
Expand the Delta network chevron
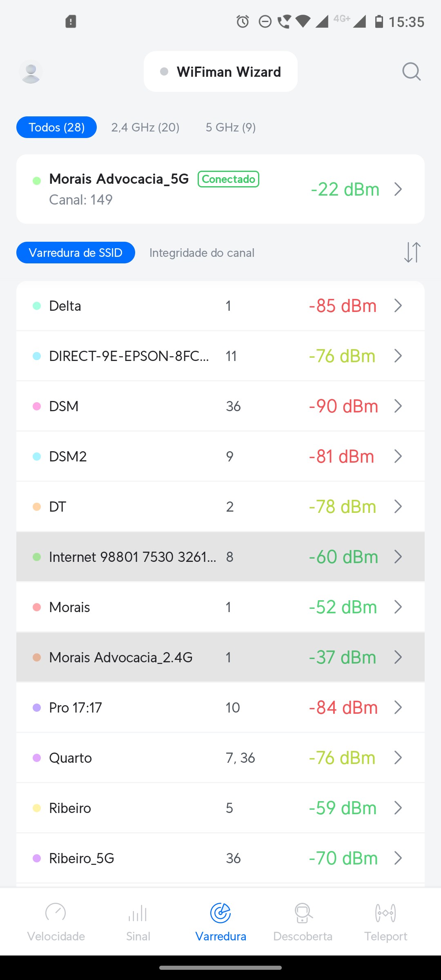click(398, 305)
